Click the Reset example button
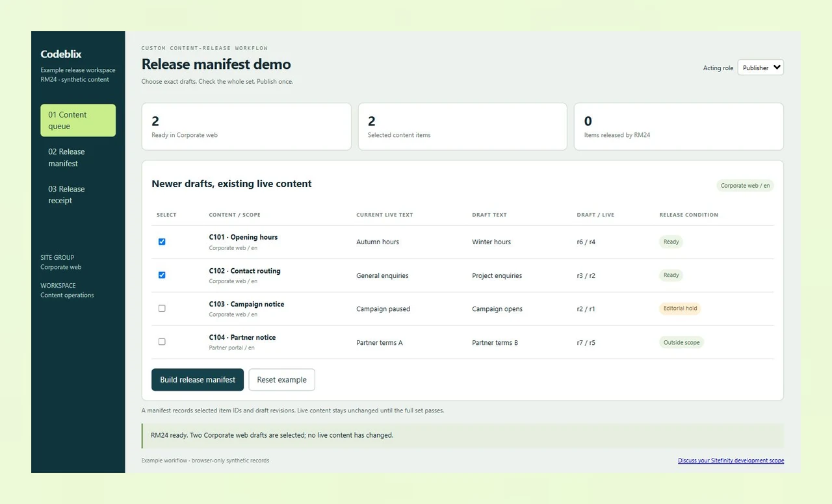Image resolution: width=832 pixels, height=504 pixels. (281, 380)
